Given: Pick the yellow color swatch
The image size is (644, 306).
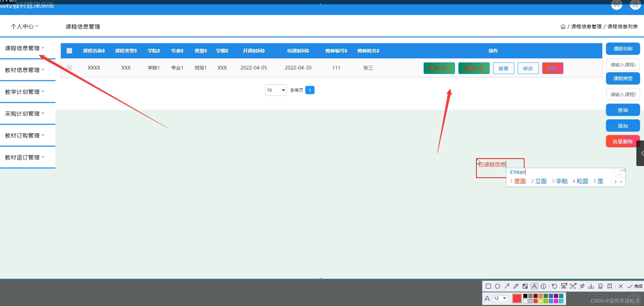Looking at the screenshot, I should (x=540, y=301).
